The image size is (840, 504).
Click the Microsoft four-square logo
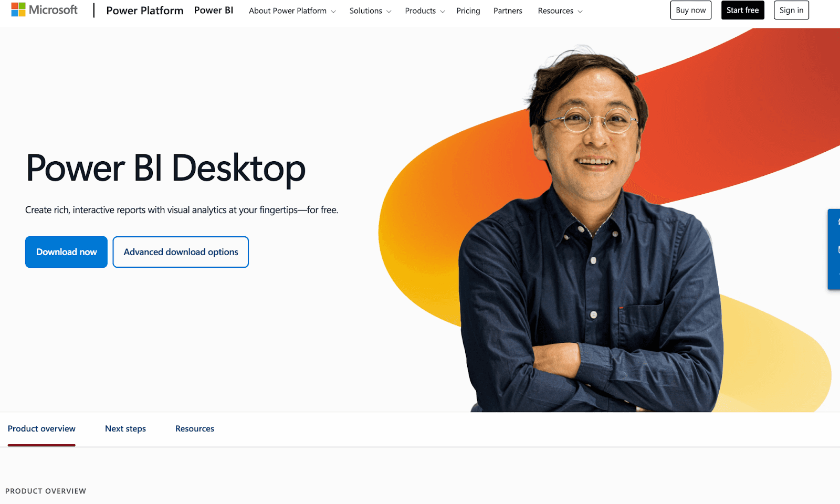tap(18, 9)
